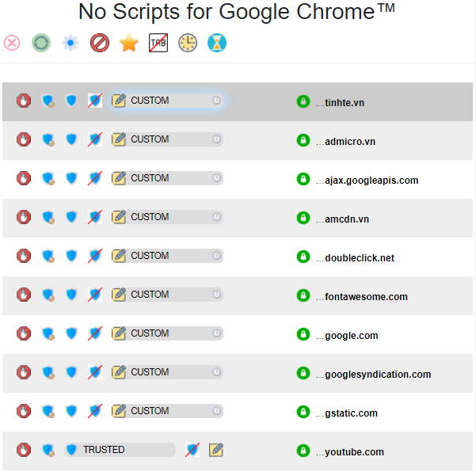Select Custom pencil preset for doubleclick.net
Viewport: 476px width, 472px height.
[x=120, y=256]
